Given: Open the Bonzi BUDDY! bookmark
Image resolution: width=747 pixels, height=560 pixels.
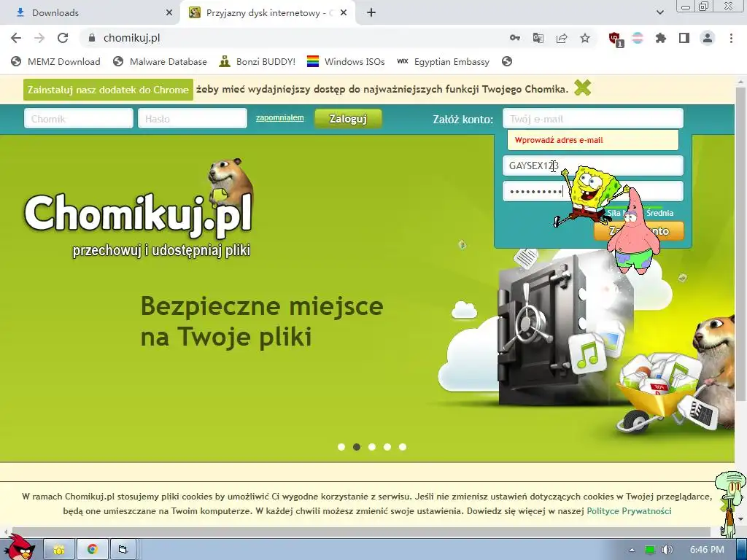Looking at the screenshot, I should tap(258, 61).
